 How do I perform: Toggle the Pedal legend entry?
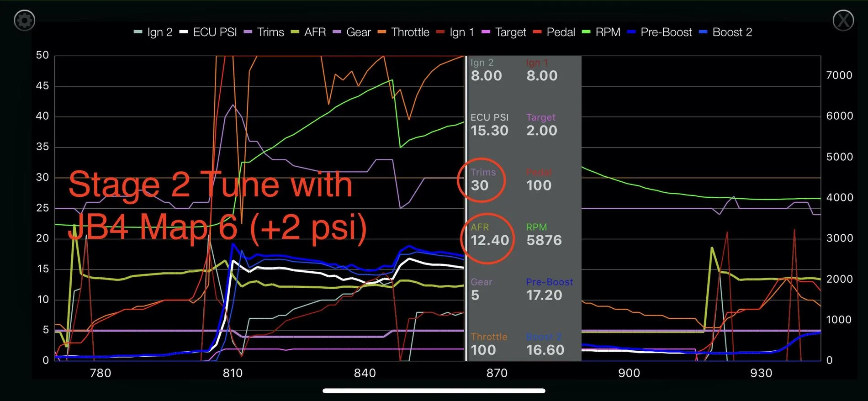tap(554, 32)
